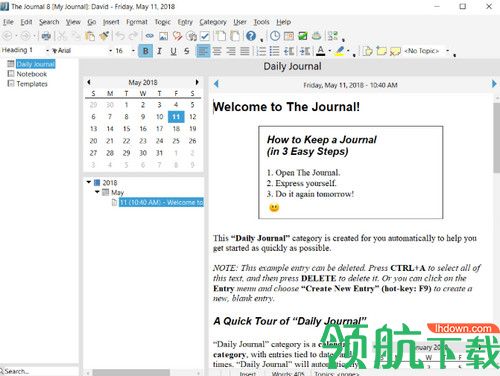Insert a hyperlink with the link icon
The height and width of the screenshot is (376, 500).
point(149,36)
